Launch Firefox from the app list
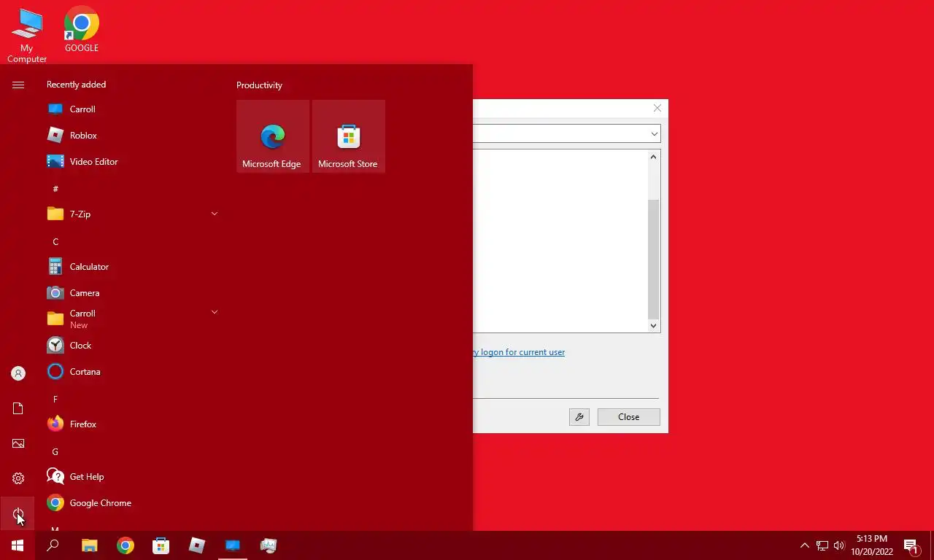 (x=131, y=424)
